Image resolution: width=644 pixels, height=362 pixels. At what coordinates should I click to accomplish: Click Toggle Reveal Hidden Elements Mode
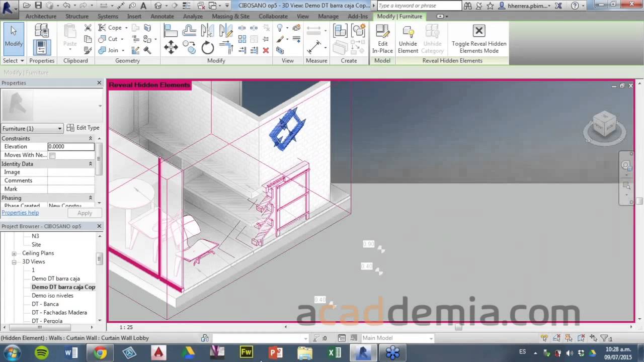pos(479,39)
